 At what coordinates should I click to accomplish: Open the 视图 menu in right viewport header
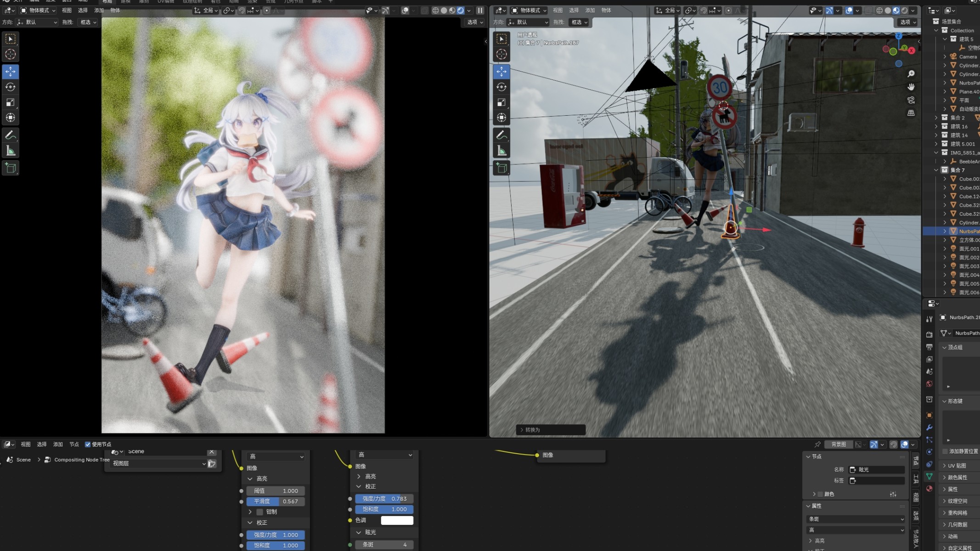coord(558,10)
